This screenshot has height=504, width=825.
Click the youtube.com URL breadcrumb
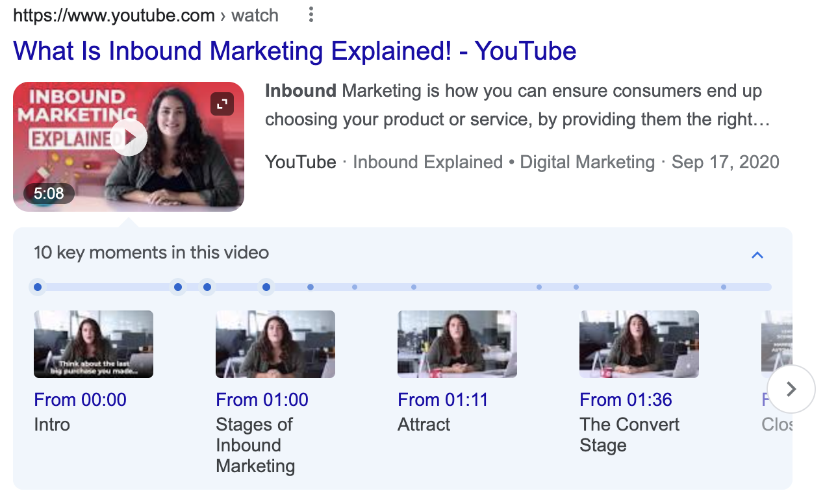146,15
